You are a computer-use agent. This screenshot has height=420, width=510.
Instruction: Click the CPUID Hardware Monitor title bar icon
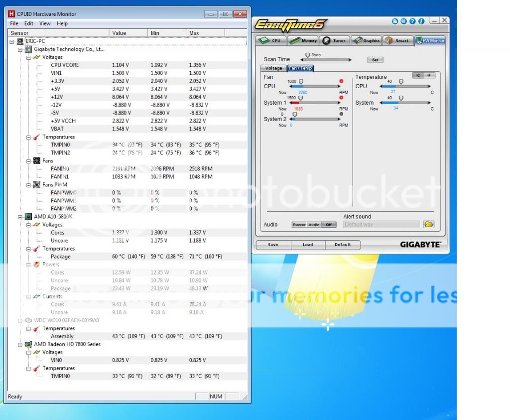pyautogui.click(x=11, y=13)
